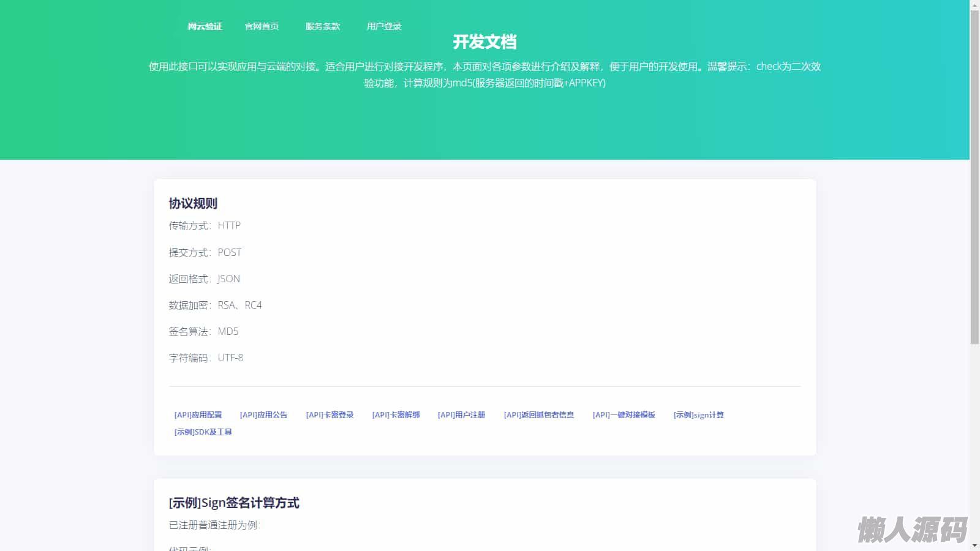Open the [API]应用公告 anchor link

point(263,415)
